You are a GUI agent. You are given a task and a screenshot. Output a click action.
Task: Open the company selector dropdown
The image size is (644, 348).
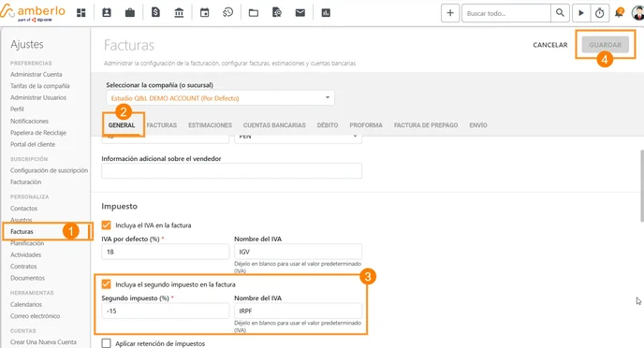(220, 98)
